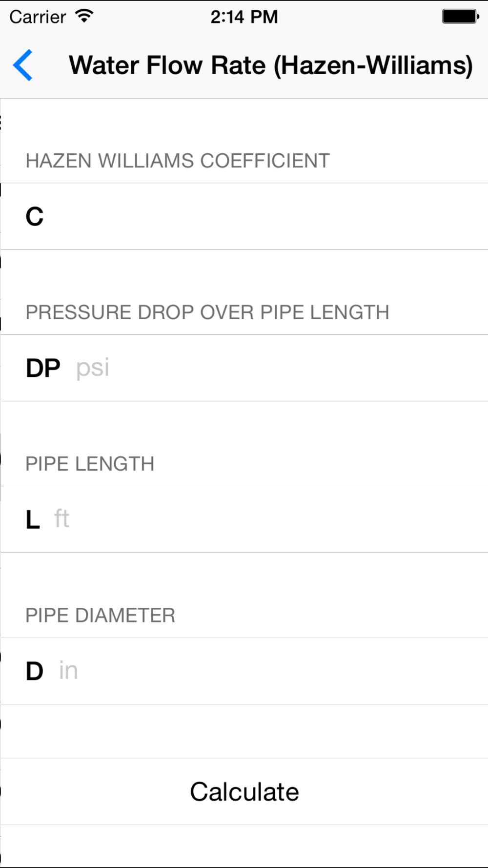488x868 pixels.
Task: Tap the HAZEN WILLIAMS COEFFICIENT header
Action: pyautogui.click(x=178, y=161)
